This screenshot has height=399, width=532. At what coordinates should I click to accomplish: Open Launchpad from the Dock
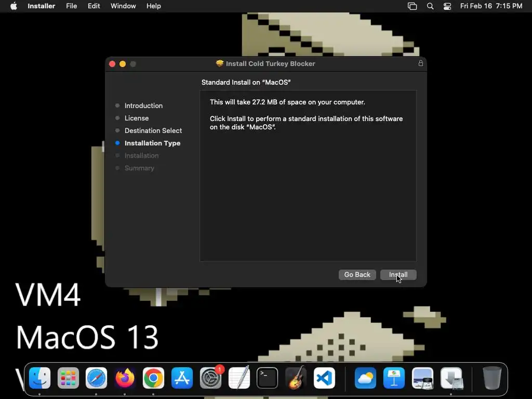click(x=68, y=378)
